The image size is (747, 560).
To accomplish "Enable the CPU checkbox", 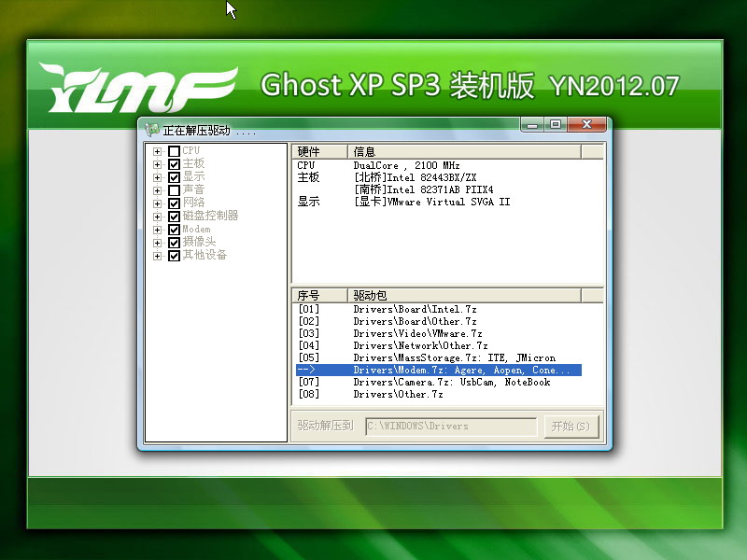I will click(x=174, y=151).
